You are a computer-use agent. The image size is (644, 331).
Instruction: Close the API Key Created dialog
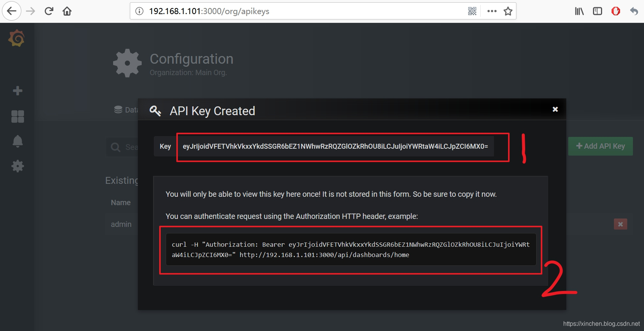click(x=555, y=109)
